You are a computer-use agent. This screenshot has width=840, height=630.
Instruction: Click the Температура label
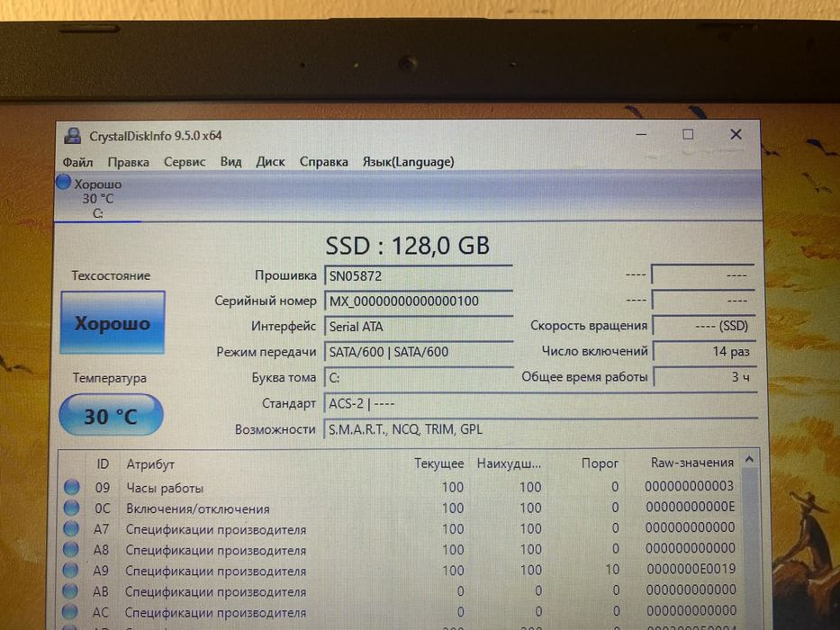tap(110, 378)
